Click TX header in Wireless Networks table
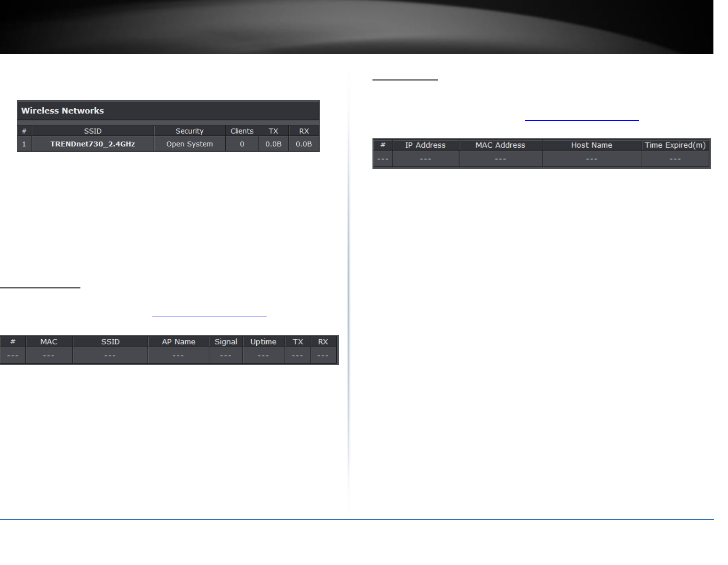Screen dimensions: 728x565 (273, 131)
